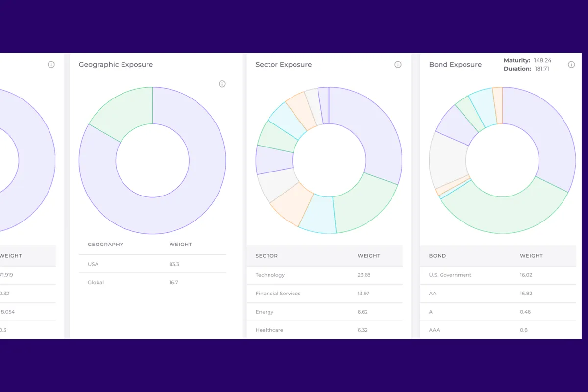Sort by the BOND column header
Viewport: 588px width, 392px height.
click(438, 256)
